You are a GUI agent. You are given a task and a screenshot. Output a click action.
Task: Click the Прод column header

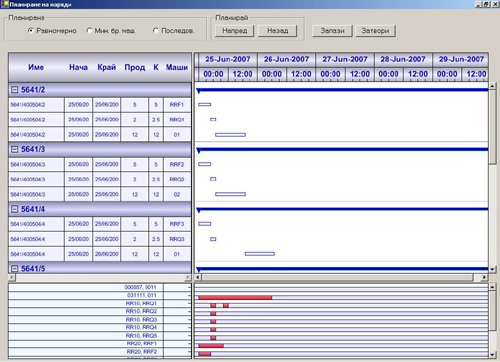pyautogui.click(x=135, y=67)
